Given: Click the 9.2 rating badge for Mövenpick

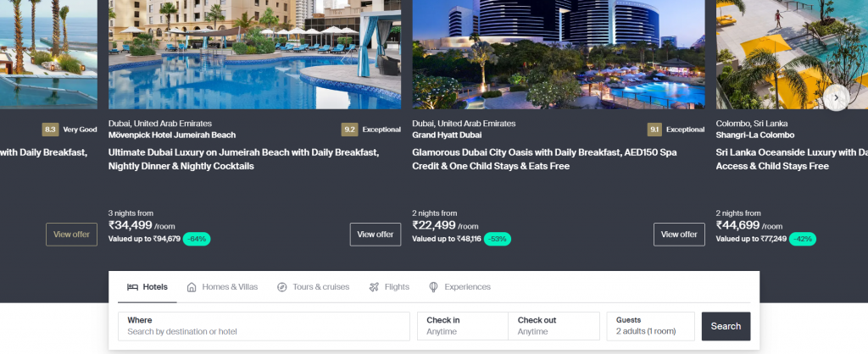Looking at the screenshot, I should coord(349,130).
